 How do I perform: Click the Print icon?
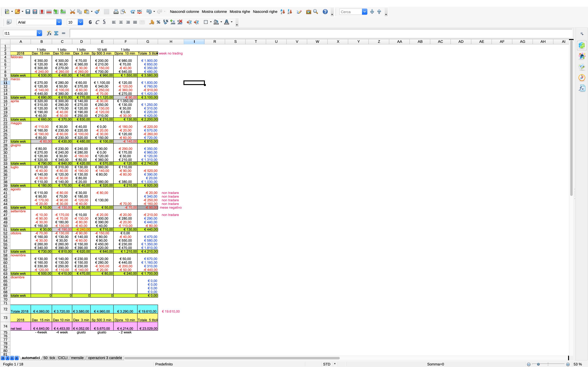[116, 12]
